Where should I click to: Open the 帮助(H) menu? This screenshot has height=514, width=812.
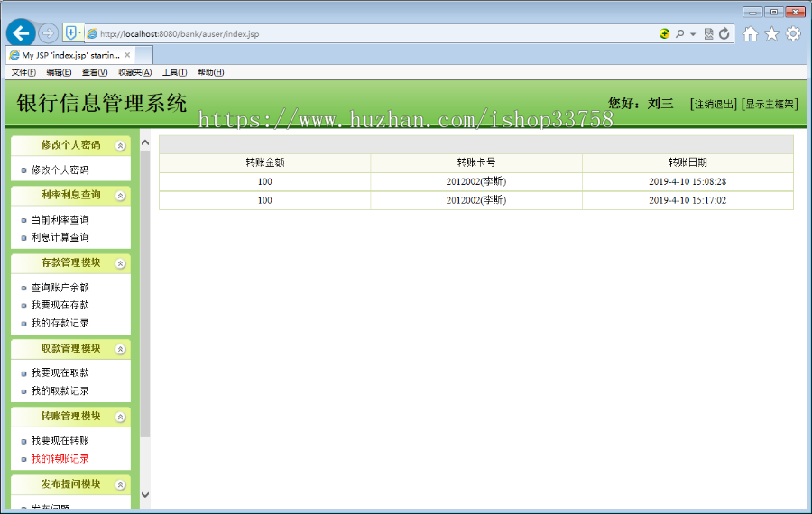pyautogui.click(x=211, y=72)
